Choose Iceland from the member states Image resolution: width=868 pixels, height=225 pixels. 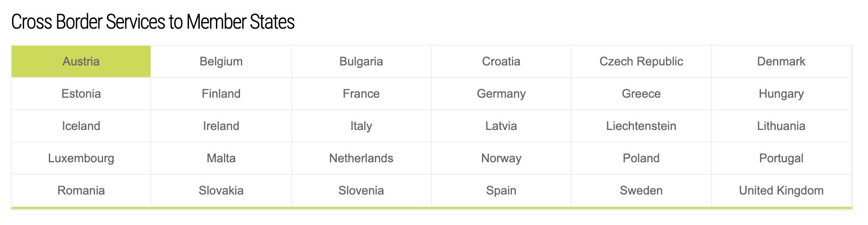click(81, 126)
